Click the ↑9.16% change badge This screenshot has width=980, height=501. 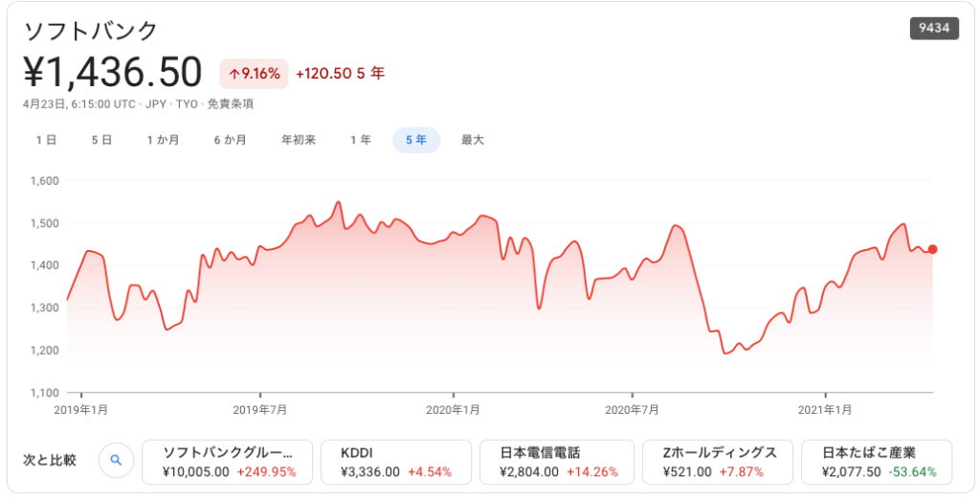click(x=254, y=74)
